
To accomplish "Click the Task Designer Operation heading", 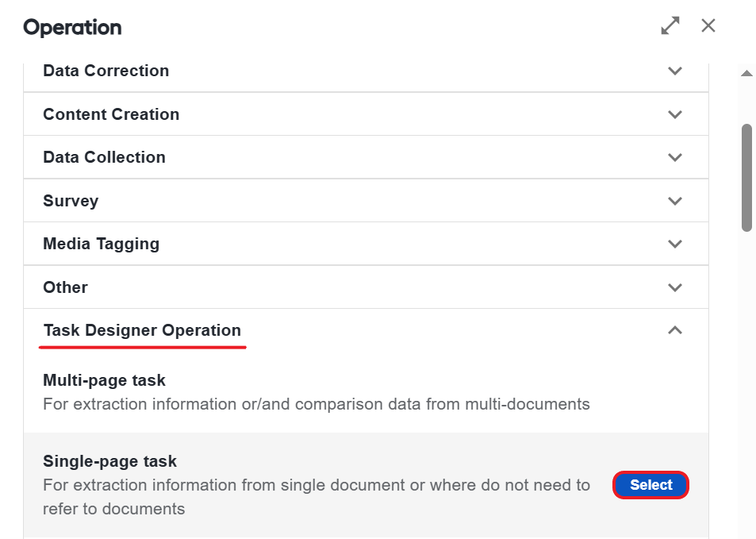I will coord(142,330).
